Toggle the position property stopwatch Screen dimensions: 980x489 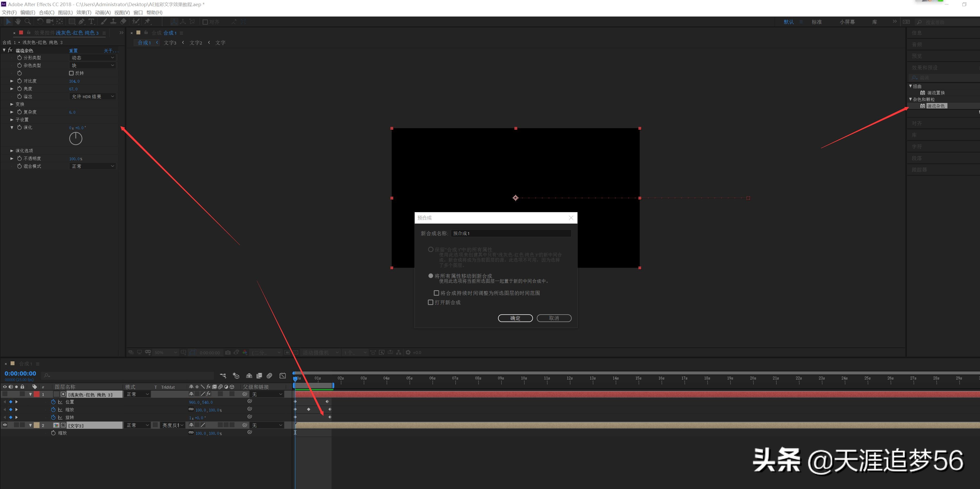[53, 402]
